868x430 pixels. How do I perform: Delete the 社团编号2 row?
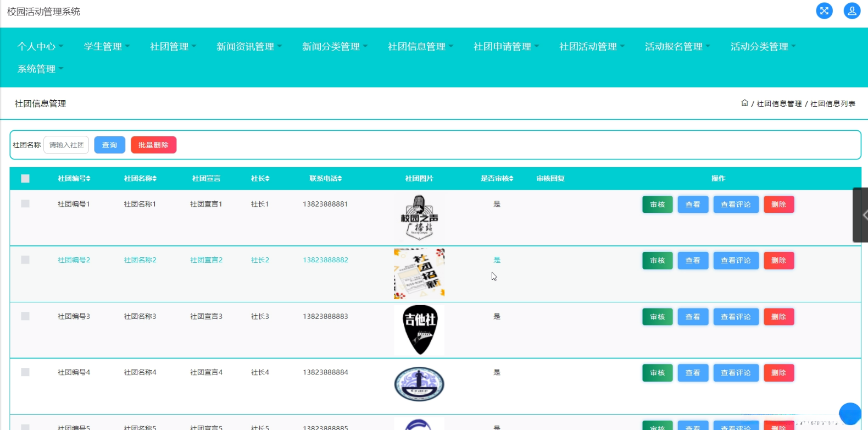tap(779, 261)
